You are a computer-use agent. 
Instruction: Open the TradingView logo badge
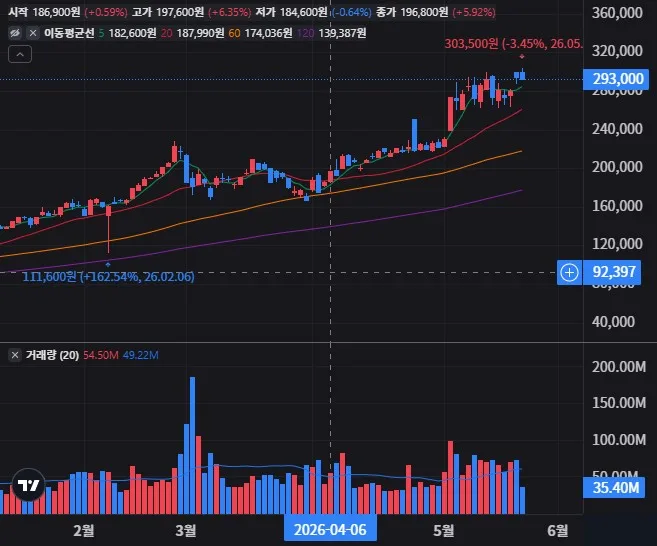coord(28,485)
